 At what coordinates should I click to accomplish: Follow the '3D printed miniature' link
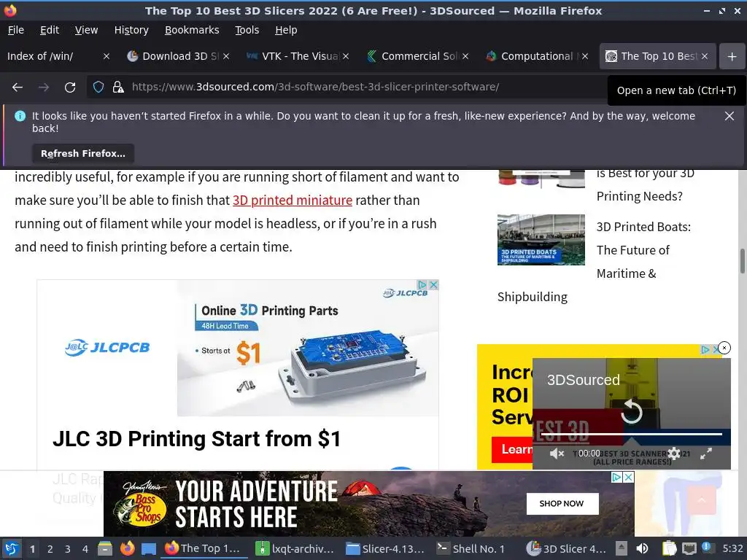point(292,201)
